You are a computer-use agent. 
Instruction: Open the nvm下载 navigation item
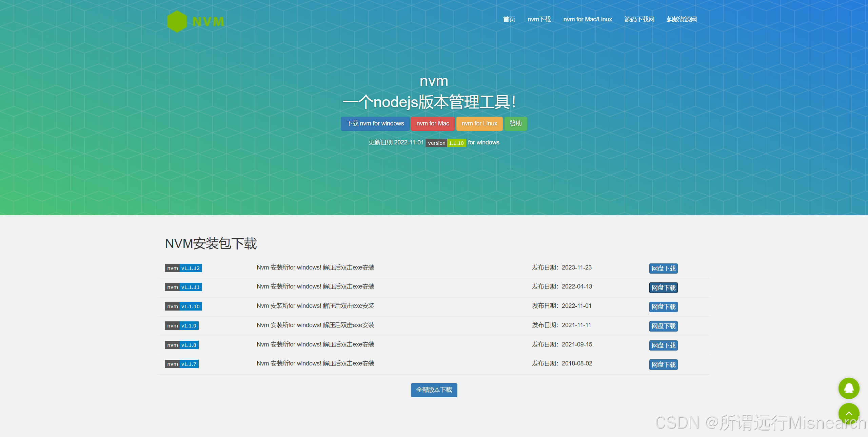(x=539, y=19)
